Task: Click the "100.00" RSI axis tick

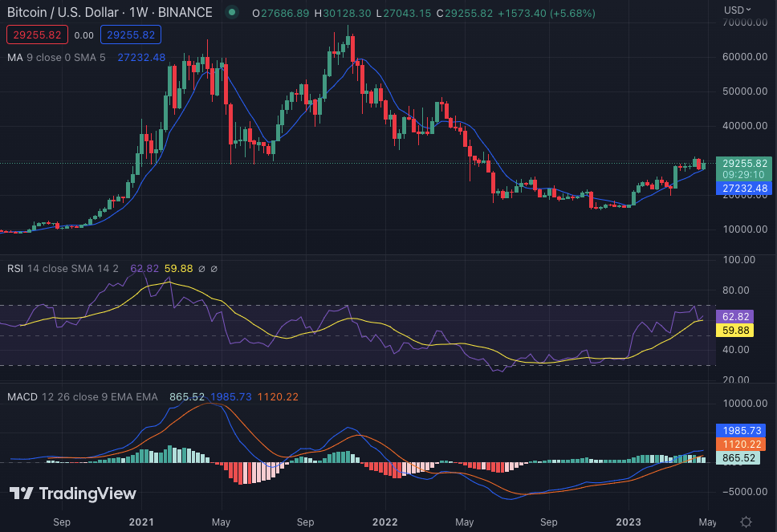Action: [738, 259]
